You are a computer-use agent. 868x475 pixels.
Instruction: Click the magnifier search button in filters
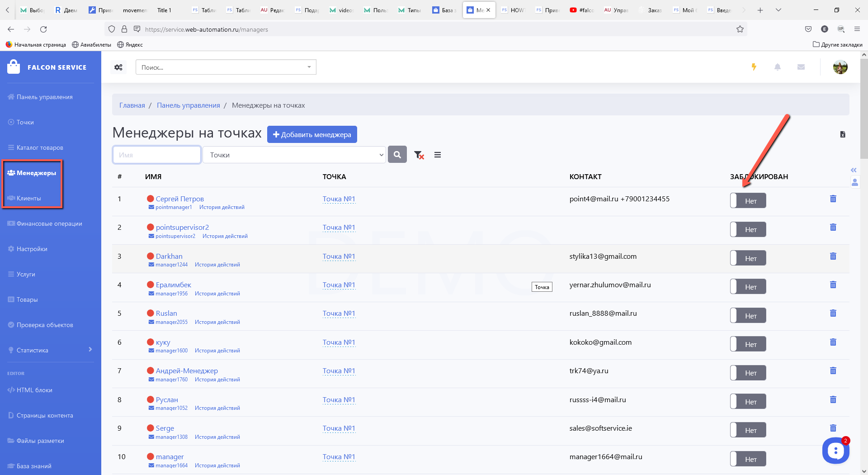[x=397, y=155]
